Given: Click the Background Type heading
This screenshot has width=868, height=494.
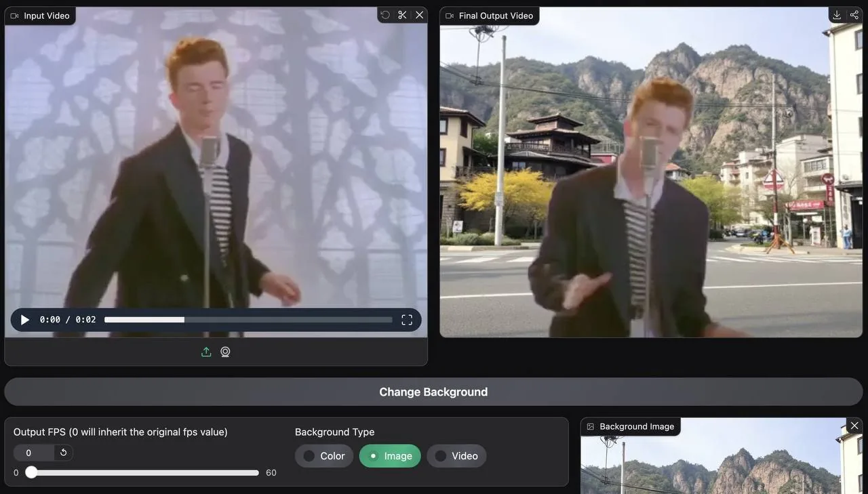Looking at the screenshot, I should [334, 432].
